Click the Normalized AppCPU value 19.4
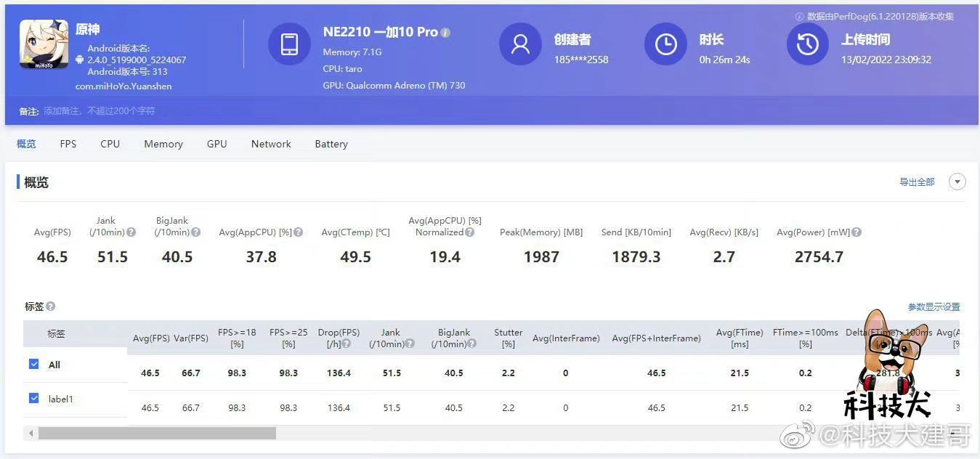 click(445, 257)
